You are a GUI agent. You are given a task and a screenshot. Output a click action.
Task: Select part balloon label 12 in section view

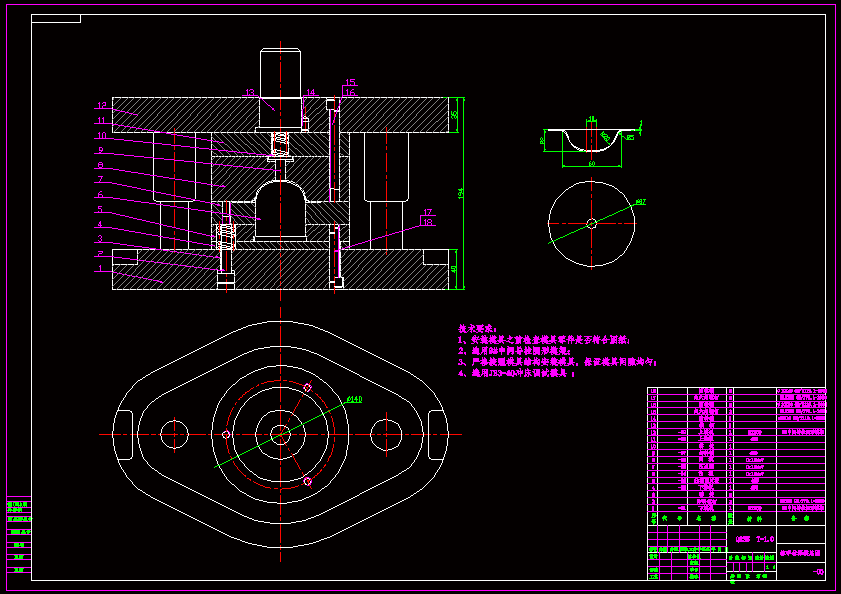pyautogui.click(x=102, y=106)
